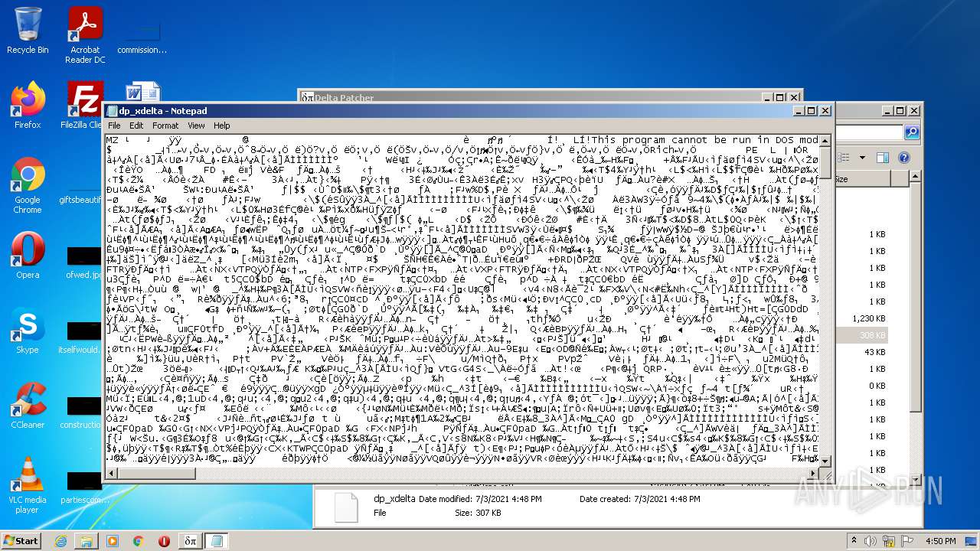
Task: Switch to Notepad taskbar button
Action: coord(217,541)
